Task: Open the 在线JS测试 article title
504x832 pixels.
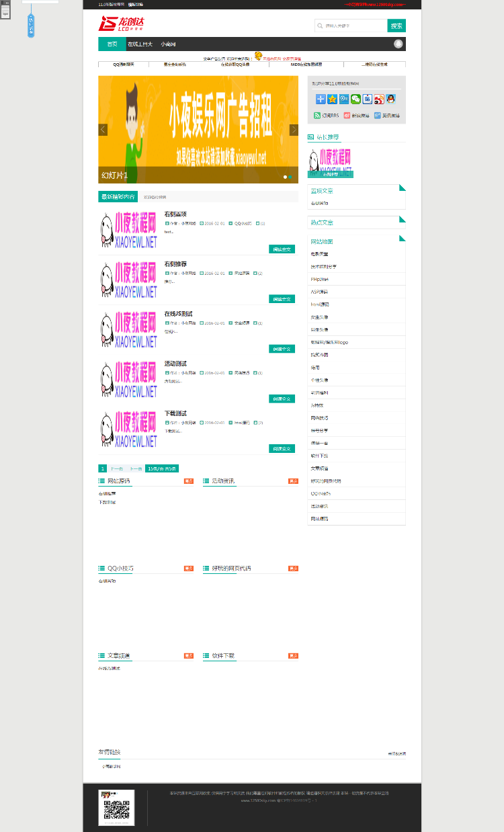Action: click(x=178, y=314)
